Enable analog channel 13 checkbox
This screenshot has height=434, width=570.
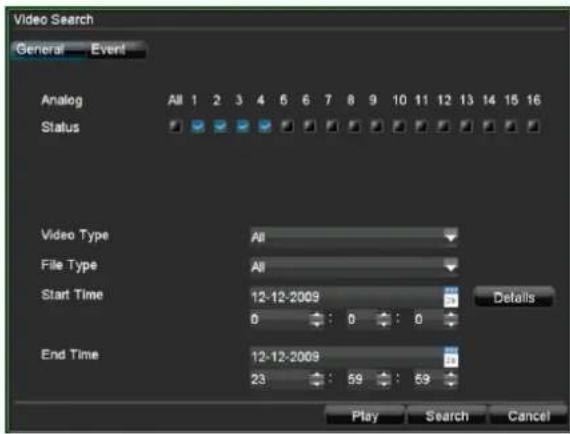tap(466, 126)
